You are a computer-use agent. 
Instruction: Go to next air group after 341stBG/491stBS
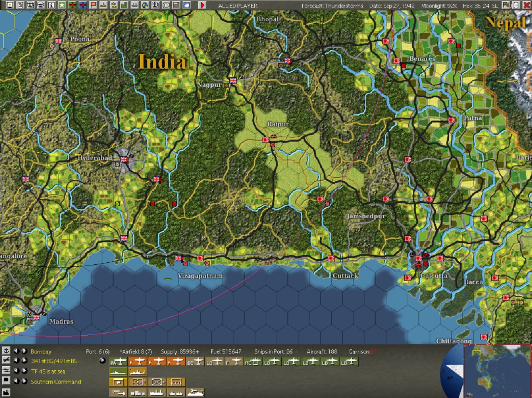[24, 361]
